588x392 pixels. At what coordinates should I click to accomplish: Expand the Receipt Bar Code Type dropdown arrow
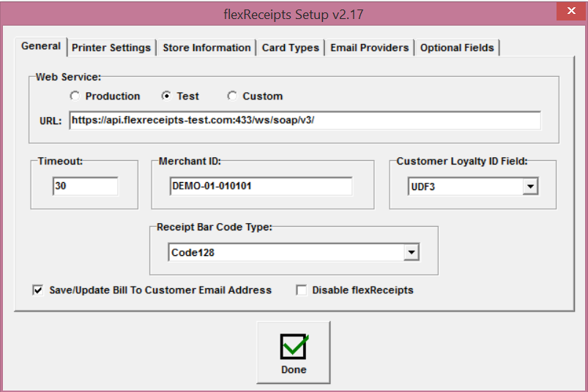click(x=412, y=252)
